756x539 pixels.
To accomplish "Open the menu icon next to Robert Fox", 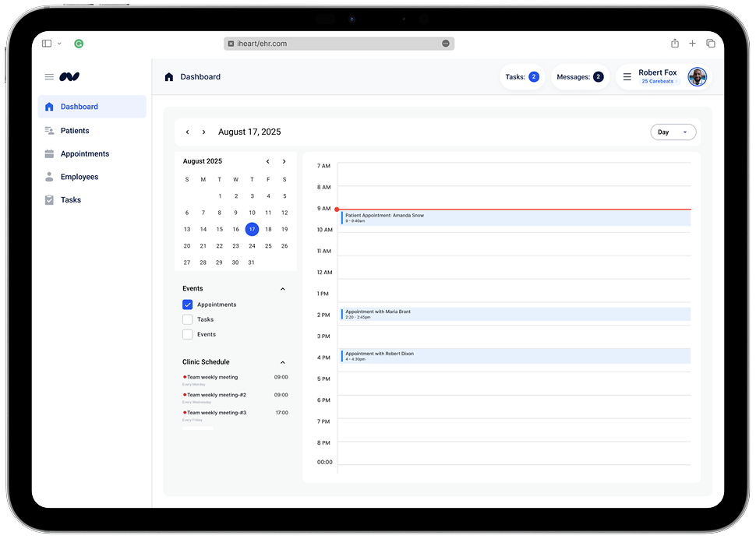I will [x=627, y=77].
